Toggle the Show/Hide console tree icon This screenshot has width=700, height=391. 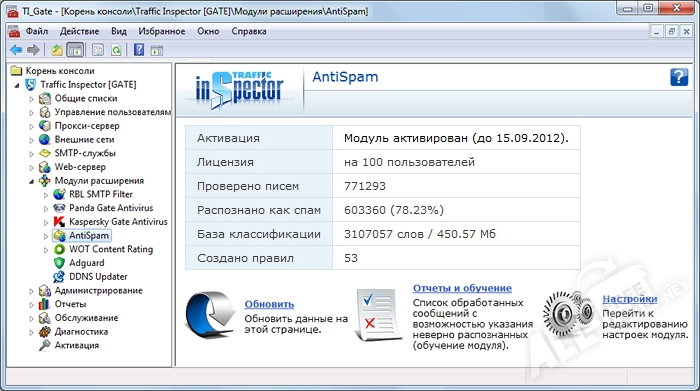(x=75, y=50)
